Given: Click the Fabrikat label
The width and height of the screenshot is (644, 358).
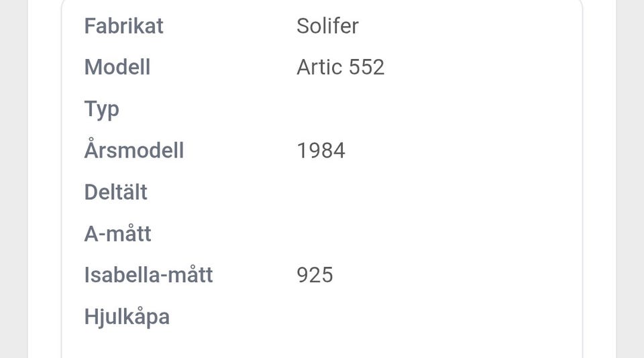Looking at the screenshot, I should pos(123,26).
